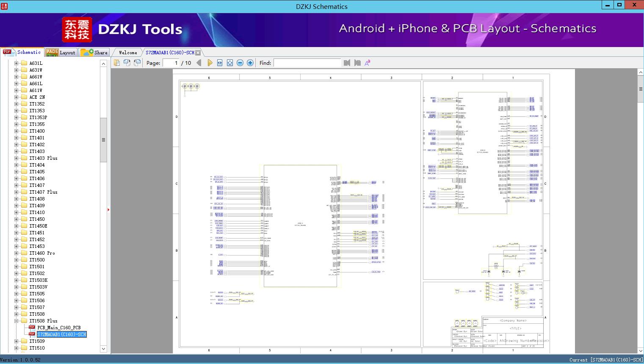Switch to the Layout tab

click(x=61, y=53)
